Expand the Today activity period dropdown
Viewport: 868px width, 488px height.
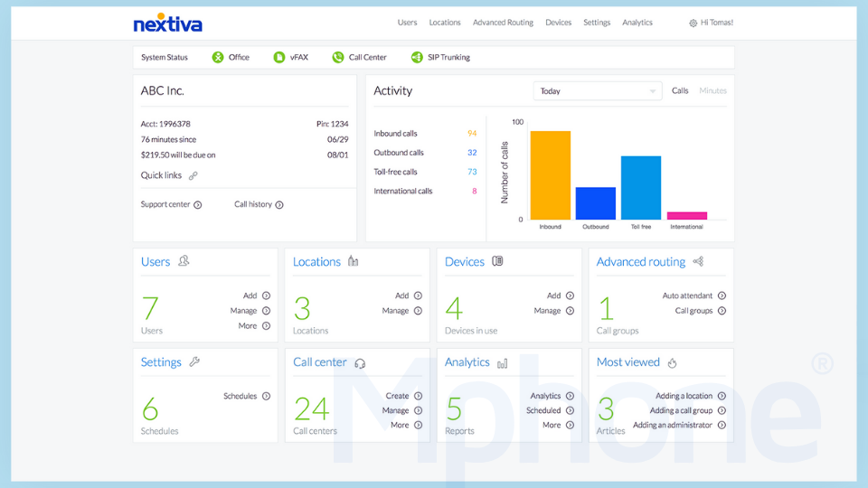pos(598,90)
